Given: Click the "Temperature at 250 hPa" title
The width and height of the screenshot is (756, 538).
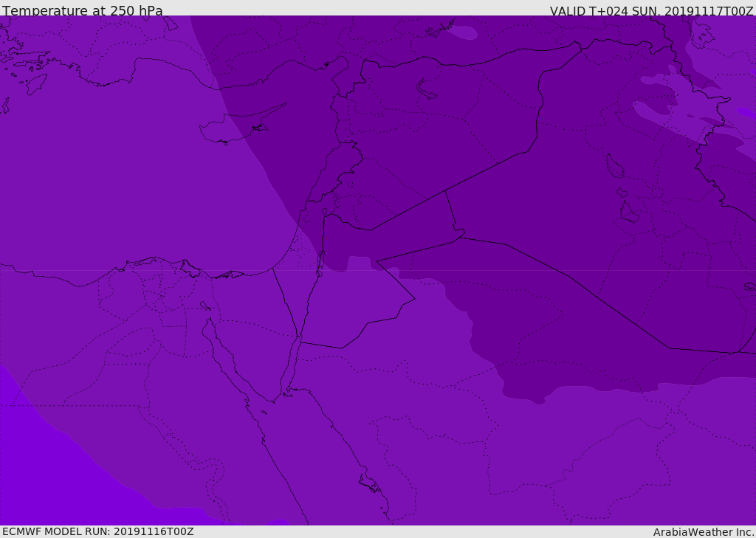Looking at the screenshot, I should click(x=83, y=11).
